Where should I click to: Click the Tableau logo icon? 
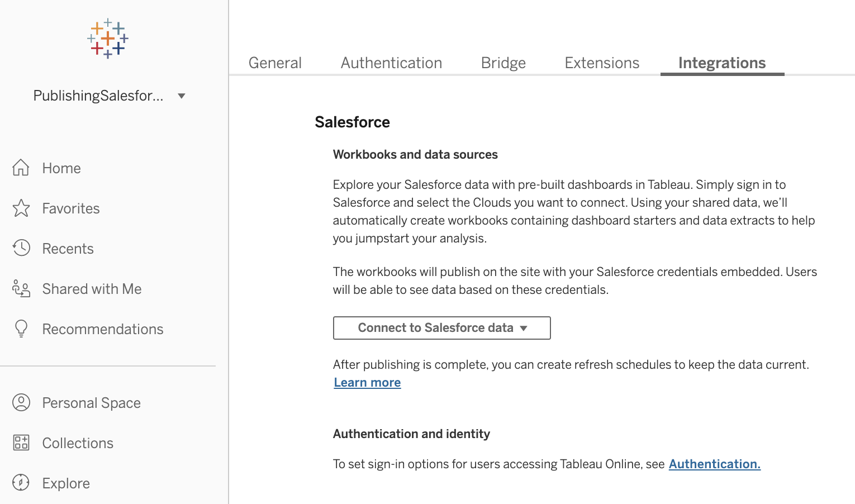coord(108,39)
